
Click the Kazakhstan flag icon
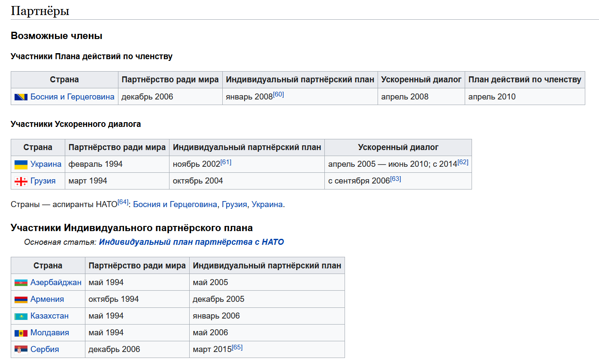21,316
